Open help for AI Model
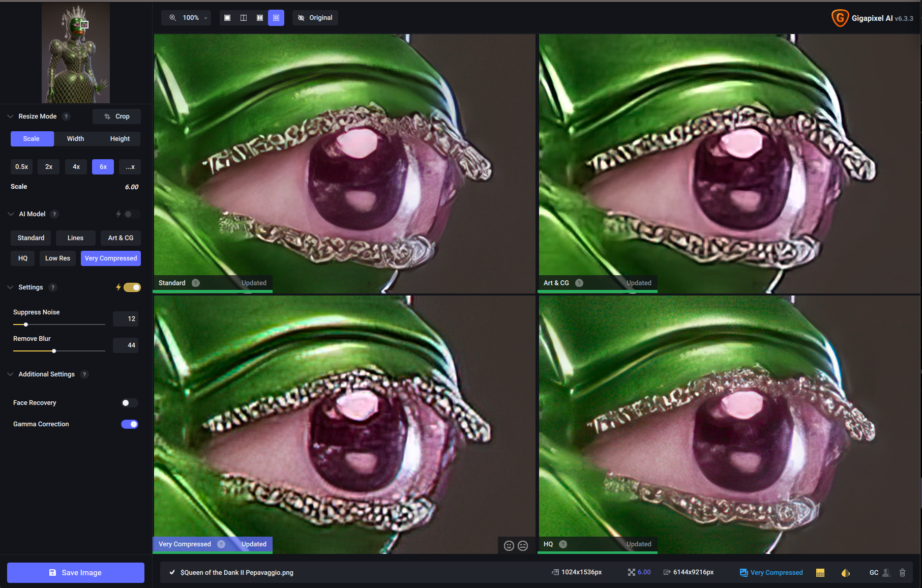 [x=54, y=214]
